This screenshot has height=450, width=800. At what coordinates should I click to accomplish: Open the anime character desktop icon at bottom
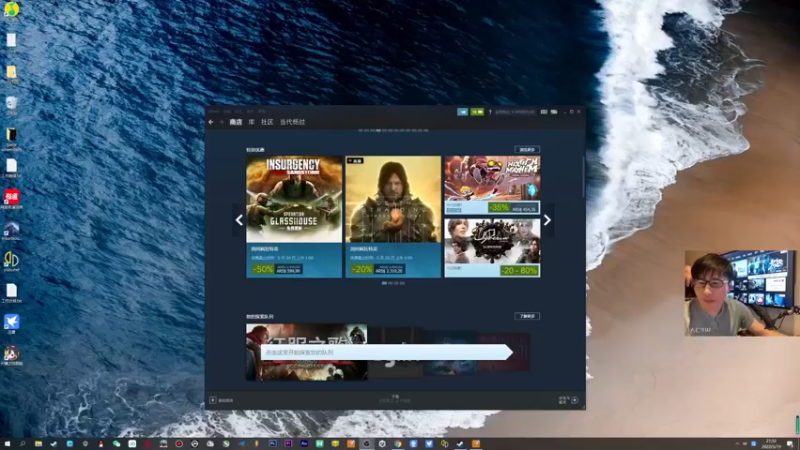pos(11,355)
